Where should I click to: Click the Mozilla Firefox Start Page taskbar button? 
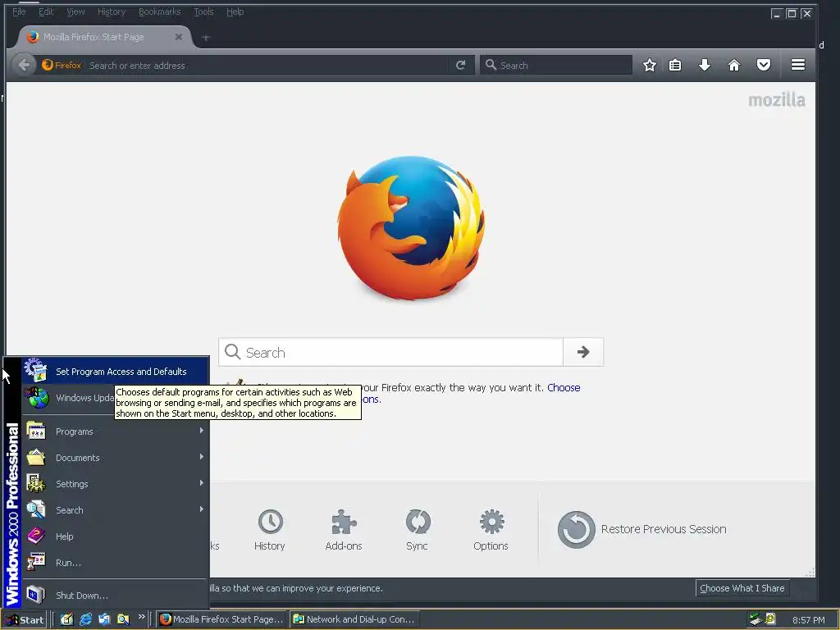221,619
